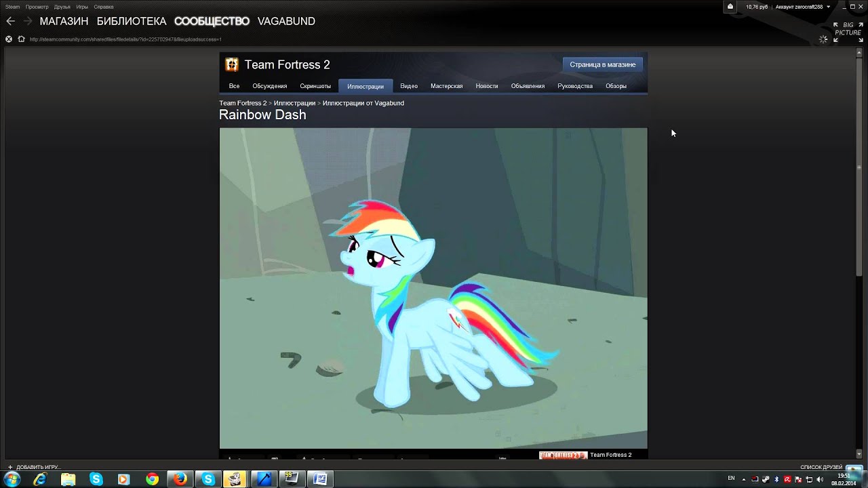Follow the Иллюстрации от Vagabund link
Viewport: 868px width, 488px height.
363,103
